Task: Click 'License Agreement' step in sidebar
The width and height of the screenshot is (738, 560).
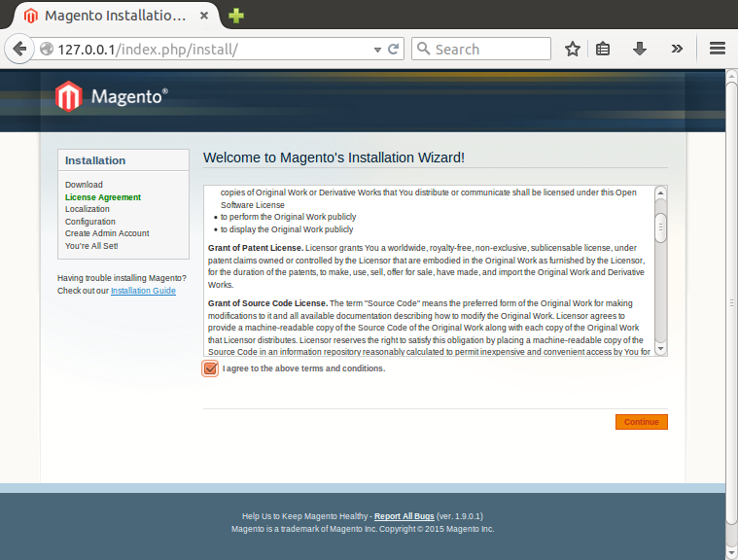Action: tap(103, 197)
